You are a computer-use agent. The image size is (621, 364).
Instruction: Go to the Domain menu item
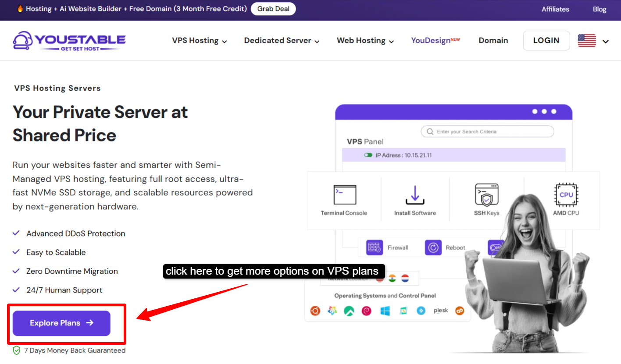point(493,41)
